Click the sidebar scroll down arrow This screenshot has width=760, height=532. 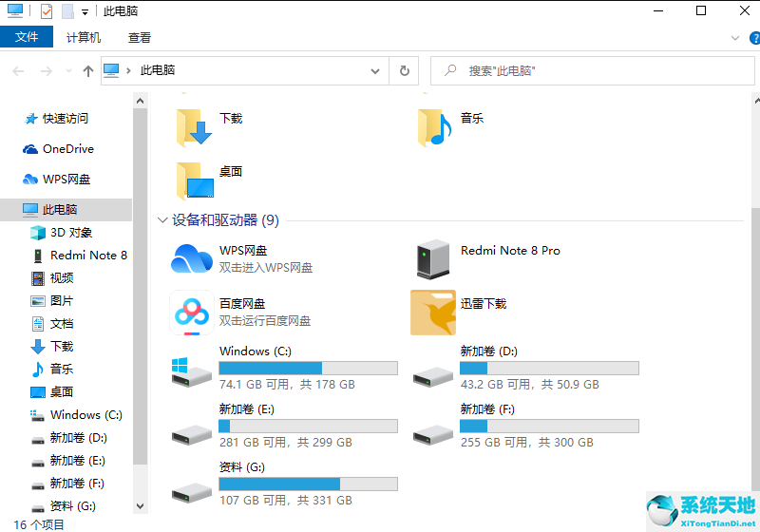(140, 506)
